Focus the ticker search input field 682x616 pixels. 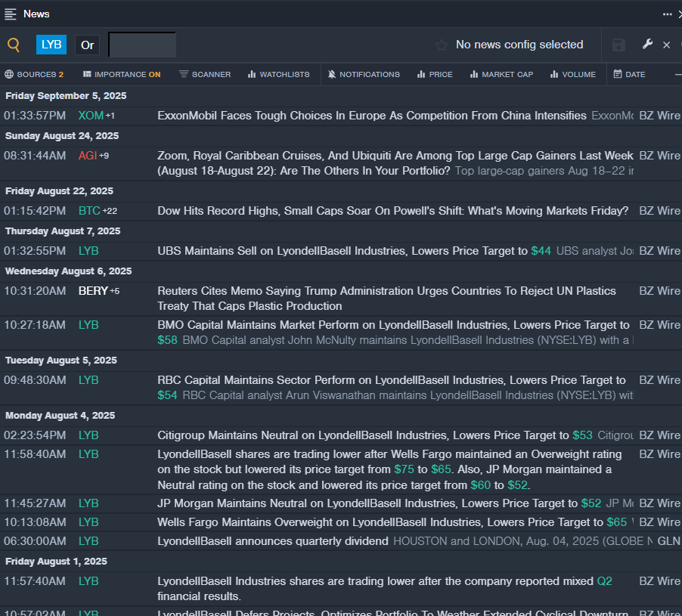(142, 45)
